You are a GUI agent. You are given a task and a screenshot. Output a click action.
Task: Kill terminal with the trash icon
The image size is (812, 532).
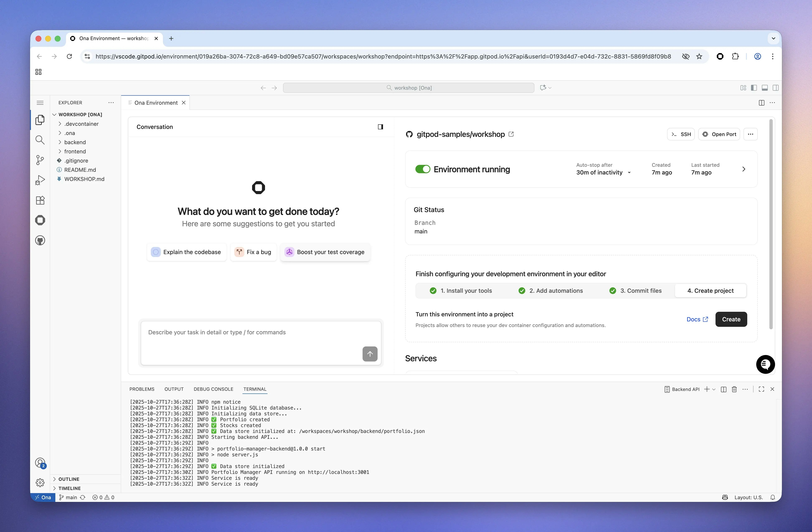[734, 389]
